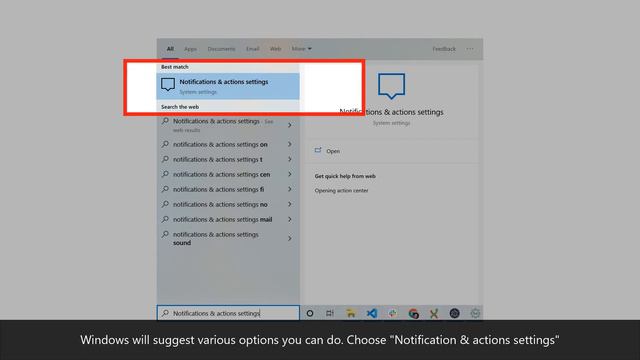The image size is (640, 360).
Task: Click the Open arrow icon in preview pane
Action: click(x=318, y=151)
